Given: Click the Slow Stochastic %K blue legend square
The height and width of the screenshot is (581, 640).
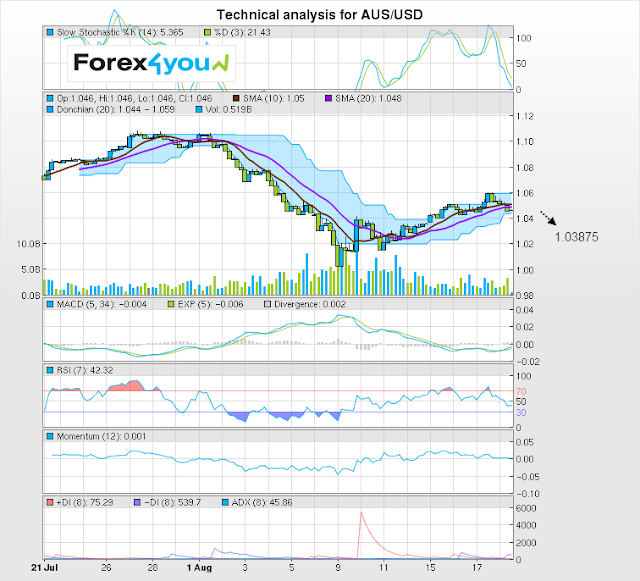Looking at the screenshot, I should [x=50, y=32].
